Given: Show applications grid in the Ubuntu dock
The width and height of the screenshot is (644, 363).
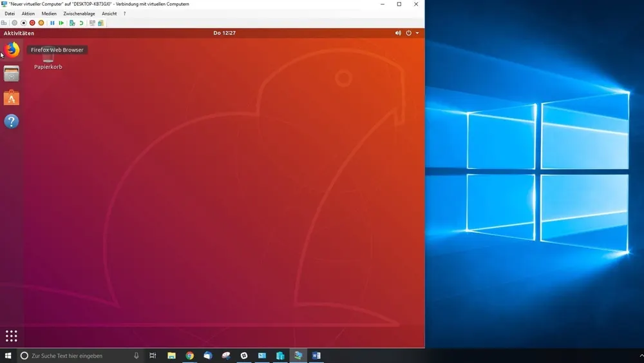Looking at the screenshot, I should click(x=12, y=336).
